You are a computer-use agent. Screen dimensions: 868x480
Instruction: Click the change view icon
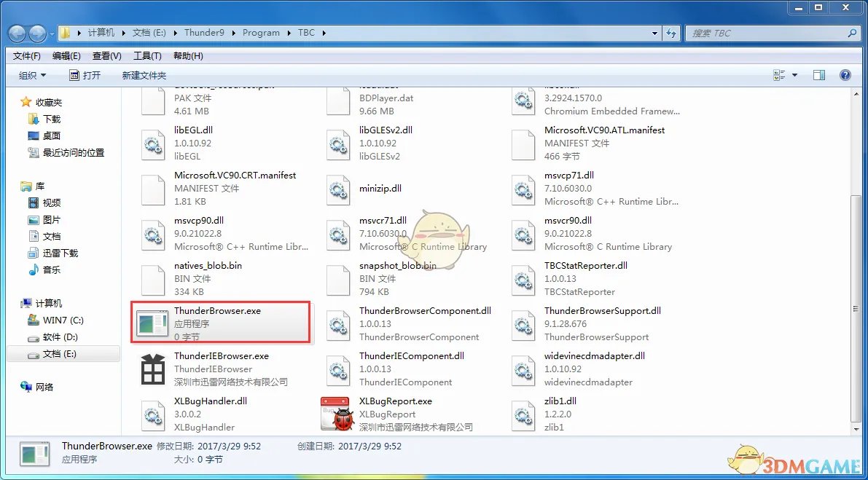[779, 75]
